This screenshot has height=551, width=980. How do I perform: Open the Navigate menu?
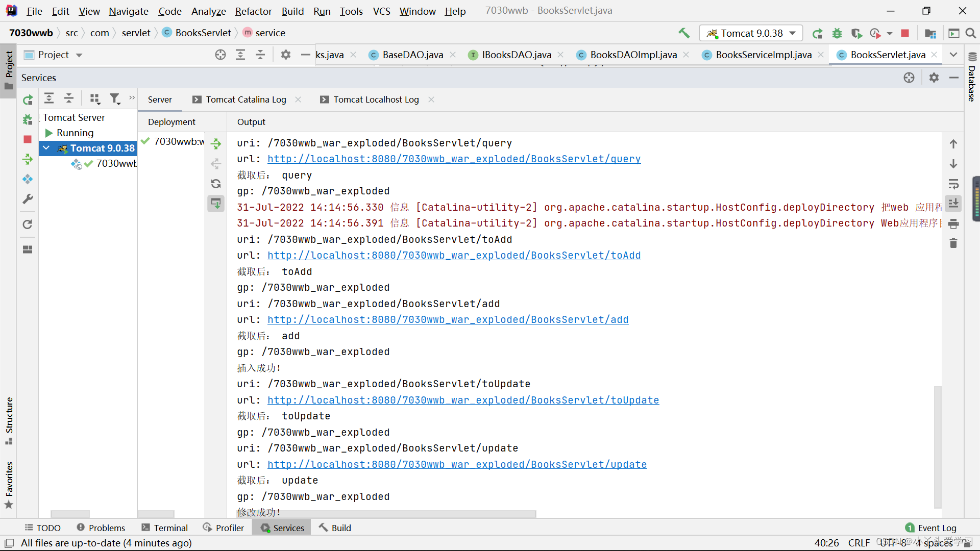point(129,11)
